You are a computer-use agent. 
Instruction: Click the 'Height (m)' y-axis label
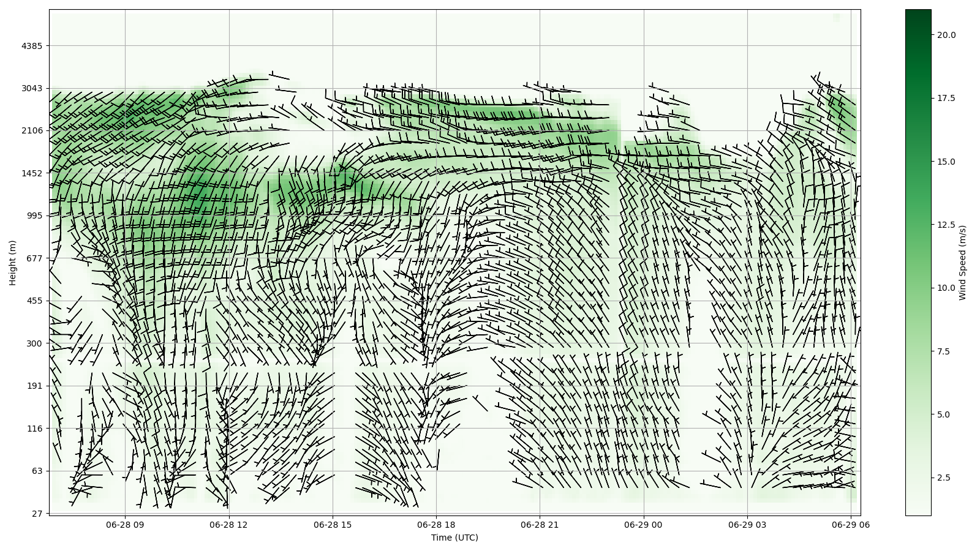tap(12, 263)
